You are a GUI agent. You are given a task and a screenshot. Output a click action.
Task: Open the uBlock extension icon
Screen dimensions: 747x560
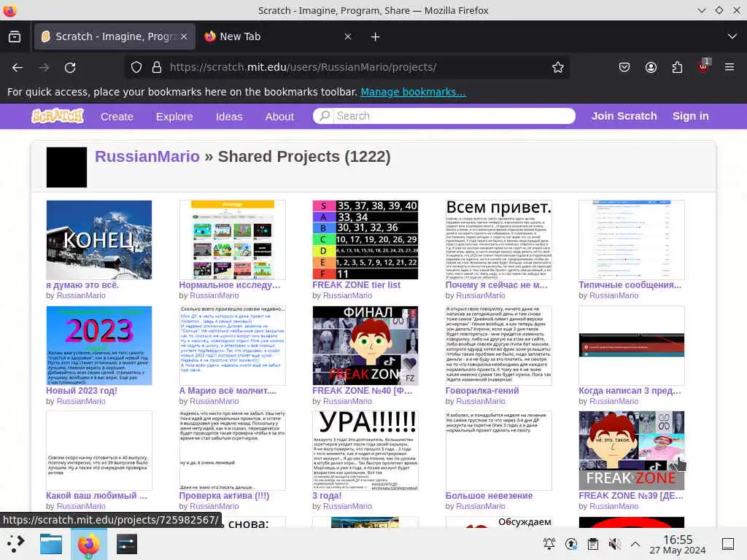coord(704,66)
